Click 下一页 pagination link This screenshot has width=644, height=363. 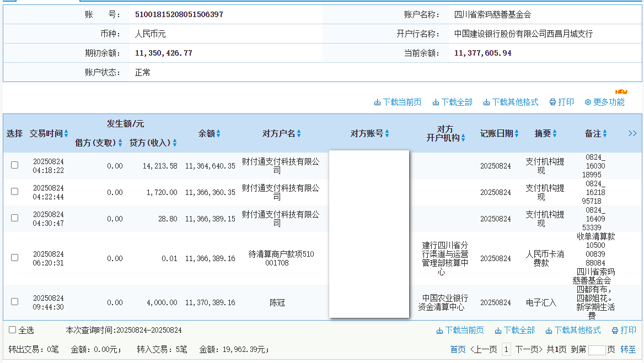click(527, 349)
